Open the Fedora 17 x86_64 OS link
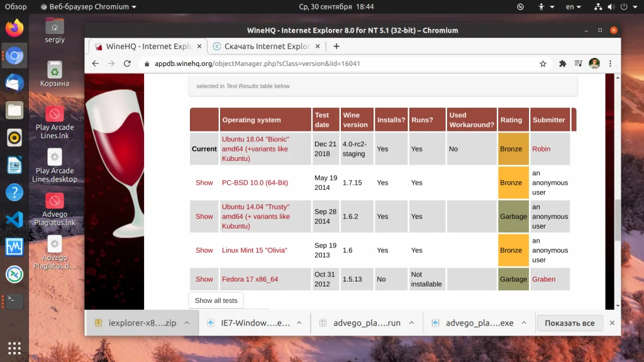The width and height of the screenshot is (644, 362). pyautogui.click(x=250, y=279)
